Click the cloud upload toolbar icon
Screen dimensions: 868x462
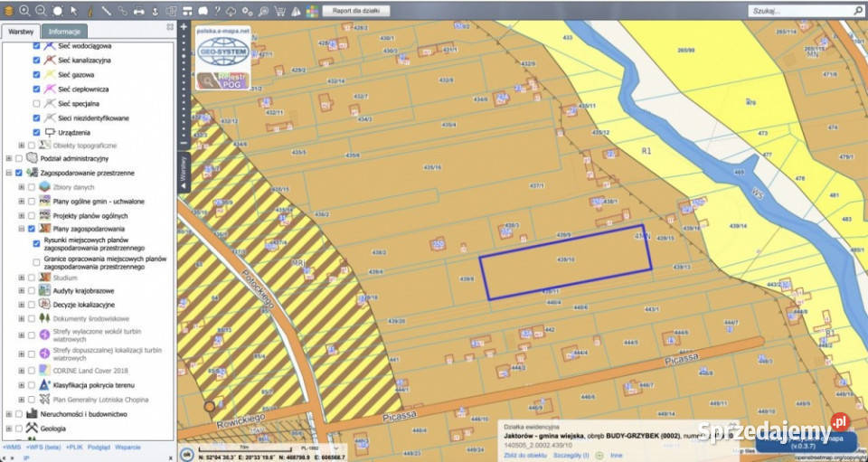(231, 11)
